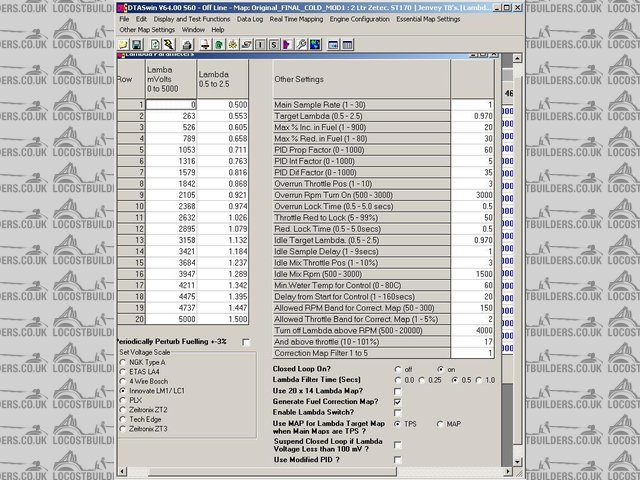Check the Use Modified PID box
This screenshot has height=480, width=640.
pos(398,459)
